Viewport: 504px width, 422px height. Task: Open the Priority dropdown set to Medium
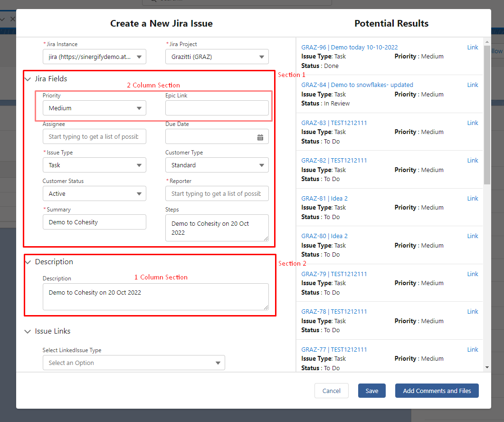[x=95, y=108]
